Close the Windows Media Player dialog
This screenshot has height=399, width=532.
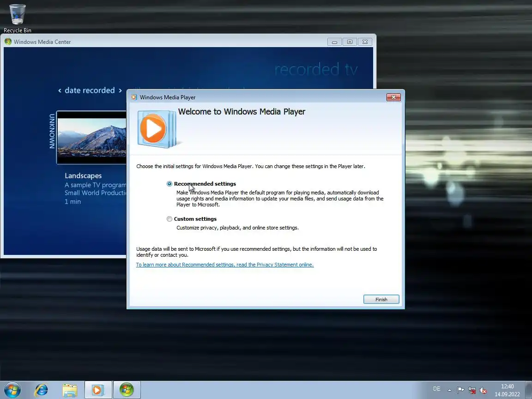coord(393,97)
